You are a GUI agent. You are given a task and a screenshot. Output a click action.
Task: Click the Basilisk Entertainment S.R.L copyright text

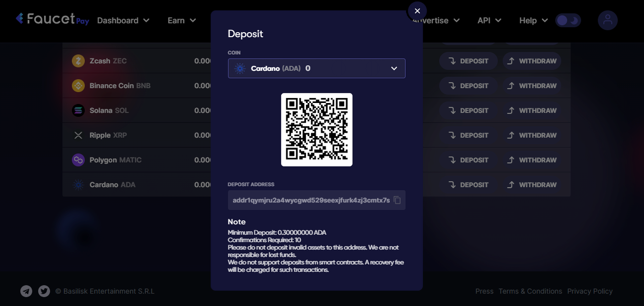point(105,291)
